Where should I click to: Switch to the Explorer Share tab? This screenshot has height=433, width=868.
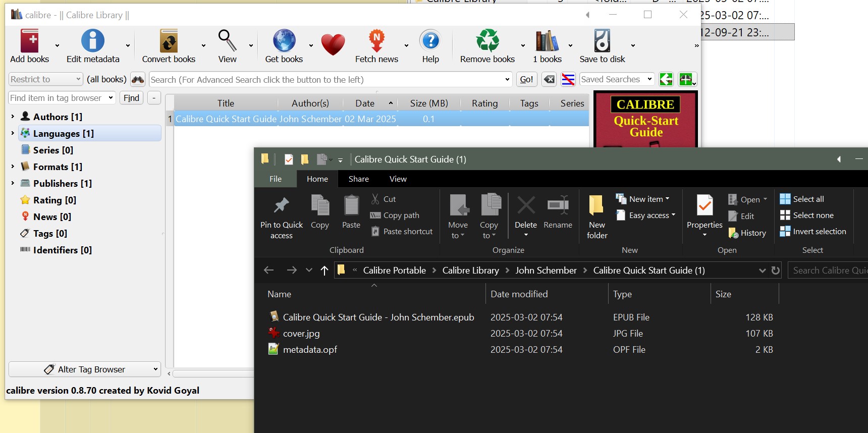[359, 179]
